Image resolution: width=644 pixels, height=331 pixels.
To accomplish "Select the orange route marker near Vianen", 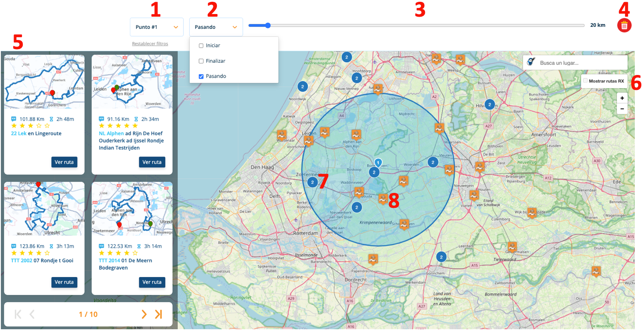I will (474, 195).
